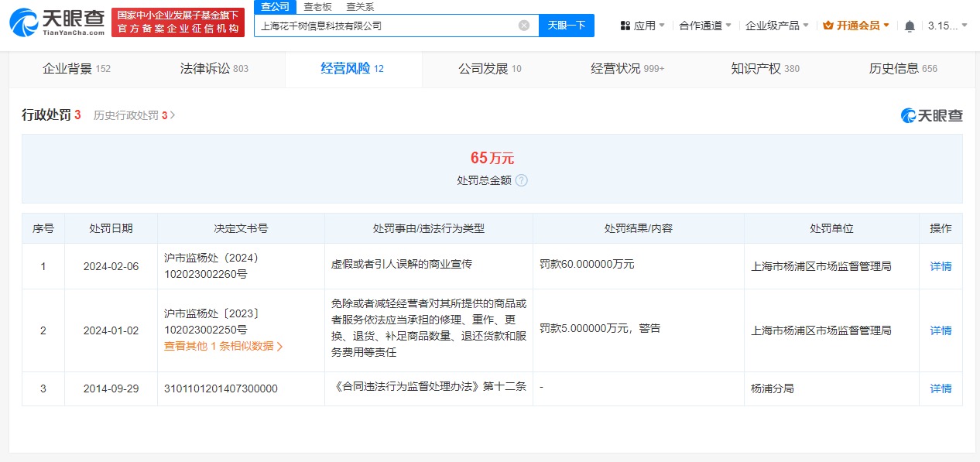
Task: View 详情 for the 2024-01-02 penalty
Action: (941, 330)
